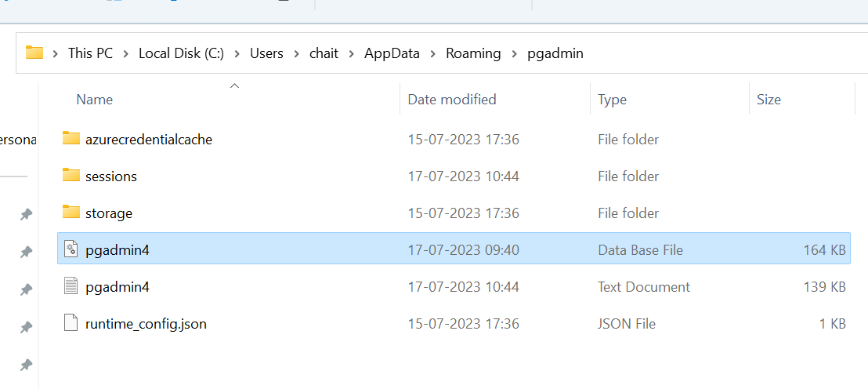Navigate to the chait breadcrumb folder
This screenshot has width=868, height=389.
coord(324,53)
